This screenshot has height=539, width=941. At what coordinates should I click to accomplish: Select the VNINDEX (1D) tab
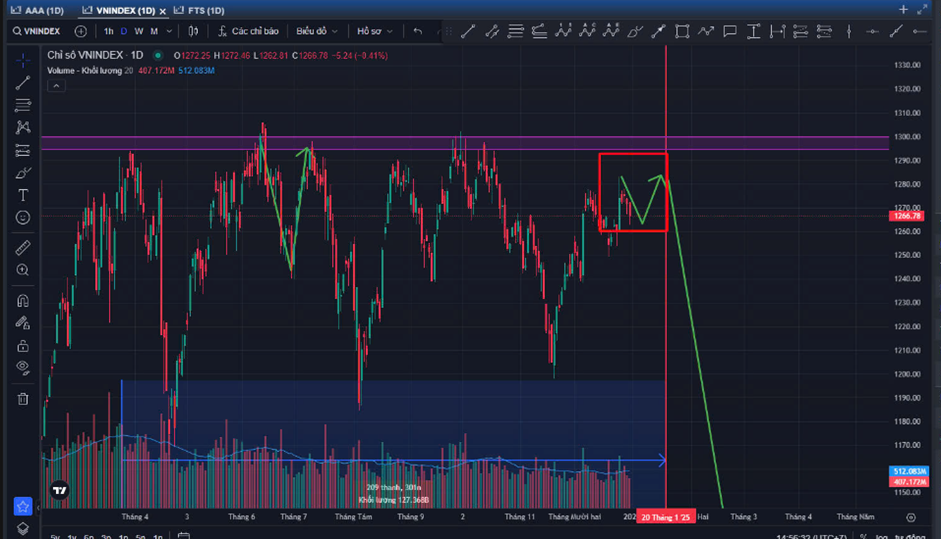pyautogui.click(x=118, y=10)
